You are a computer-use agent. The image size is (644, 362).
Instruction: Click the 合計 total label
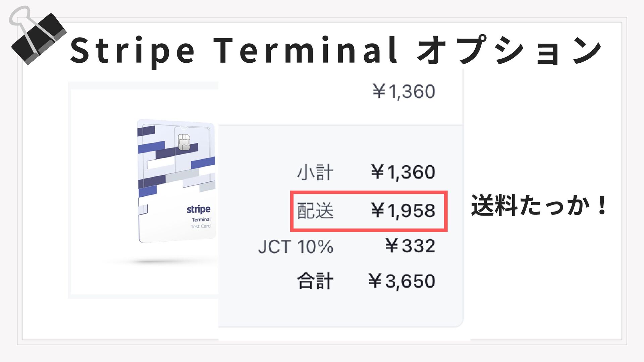tap(315, 281)
